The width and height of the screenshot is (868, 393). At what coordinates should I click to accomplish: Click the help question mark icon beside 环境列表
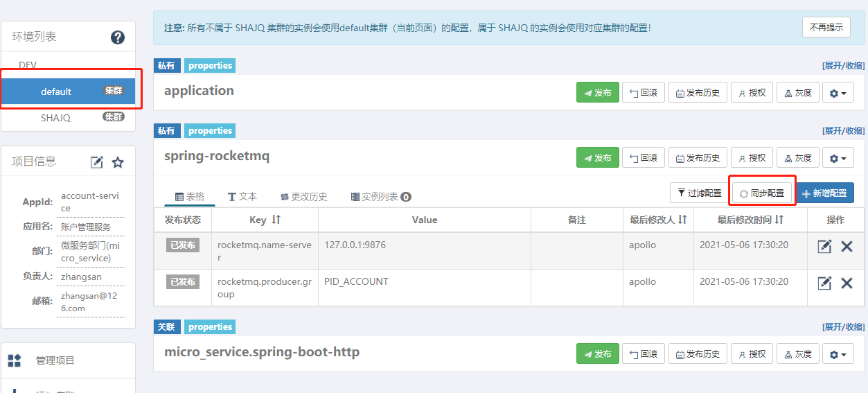(x=118, y=37)
